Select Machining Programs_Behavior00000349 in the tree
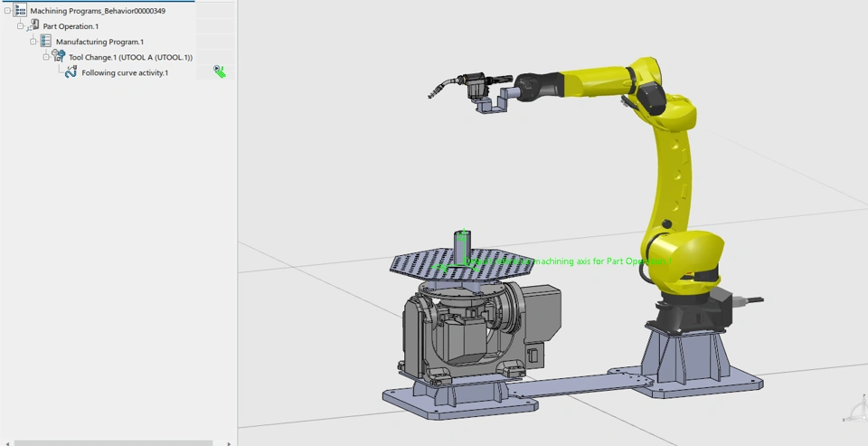868x446 pixels. pyautogui.click(x=98, y=11)
